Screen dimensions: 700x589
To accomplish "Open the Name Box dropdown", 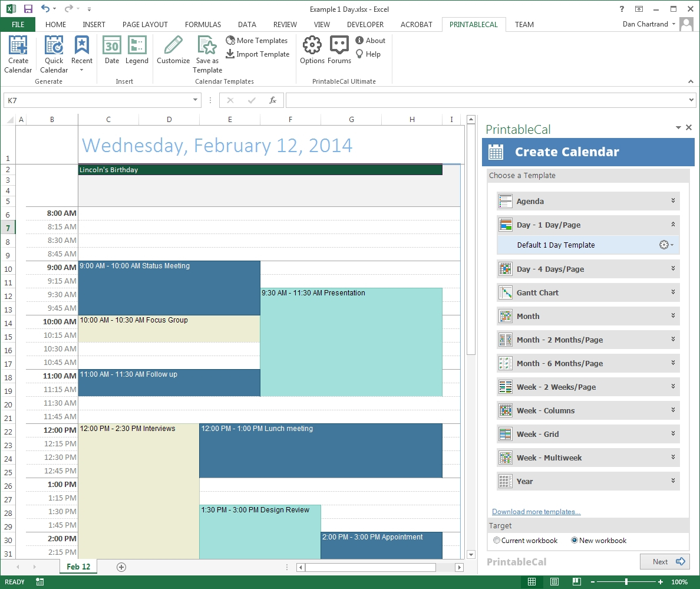I will click(195, 100).
